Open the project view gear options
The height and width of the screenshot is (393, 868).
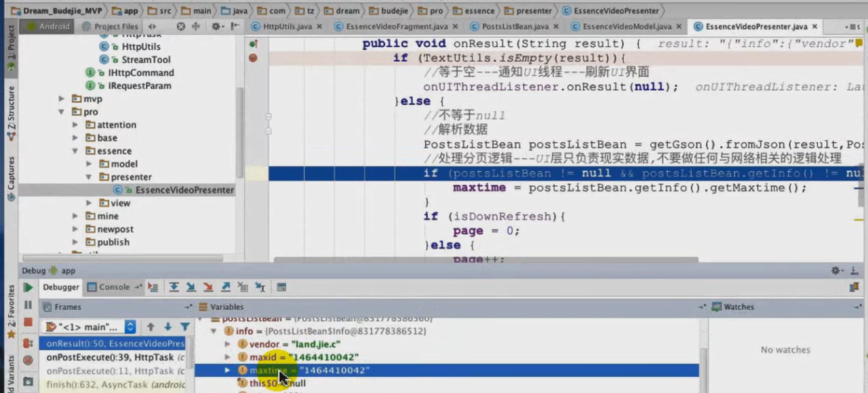[217, 26]
